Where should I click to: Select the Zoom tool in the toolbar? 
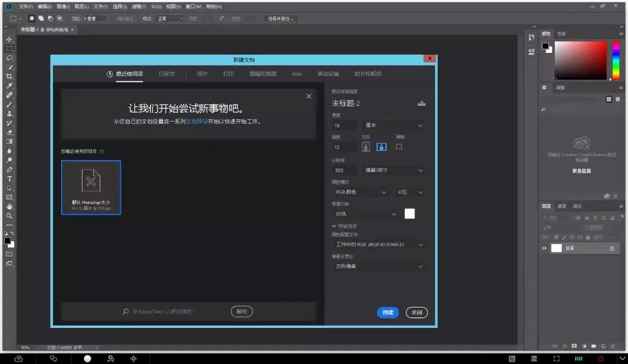(9, 216)
